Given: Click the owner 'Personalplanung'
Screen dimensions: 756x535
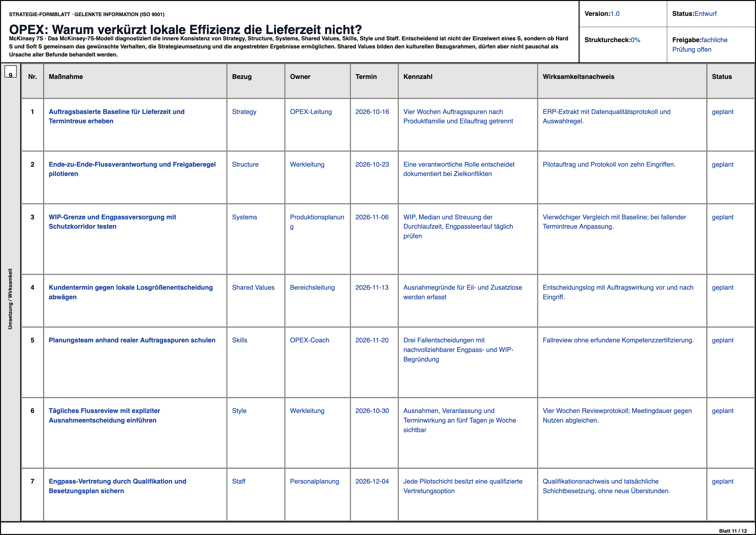Looking at the screenshot, I should [x=314, y=481].
